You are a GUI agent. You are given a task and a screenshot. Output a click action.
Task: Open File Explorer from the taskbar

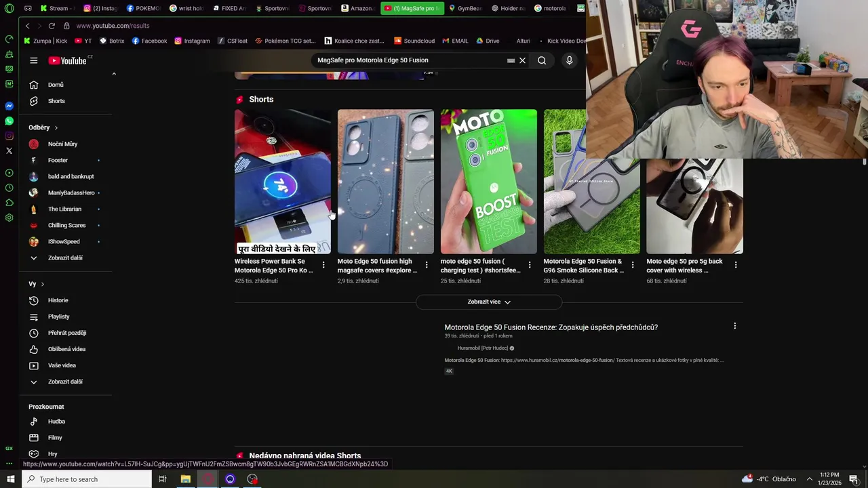click(185, 479)
